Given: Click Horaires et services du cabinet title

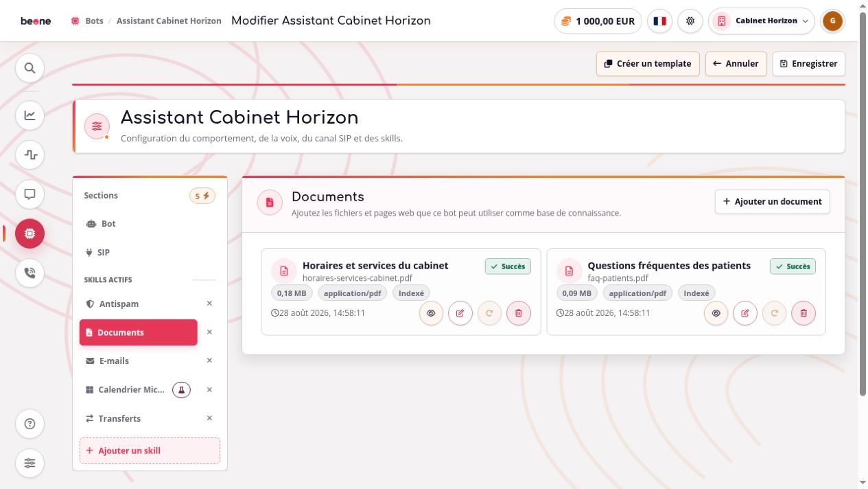Looking at the screenshot, I should [x=375, y=266].
